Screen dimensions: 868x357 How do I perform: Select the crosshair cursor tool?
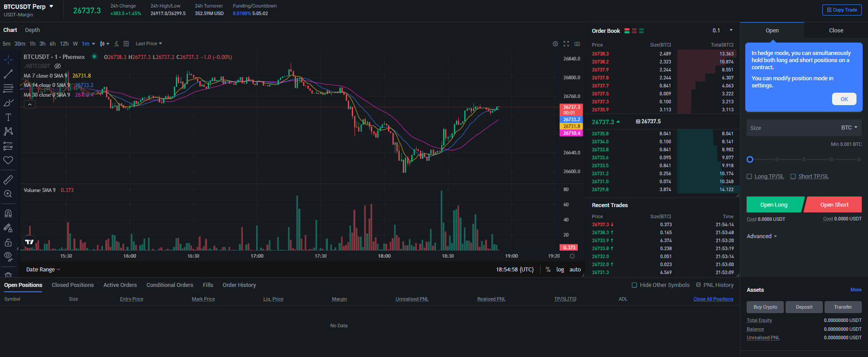[8, 59]
